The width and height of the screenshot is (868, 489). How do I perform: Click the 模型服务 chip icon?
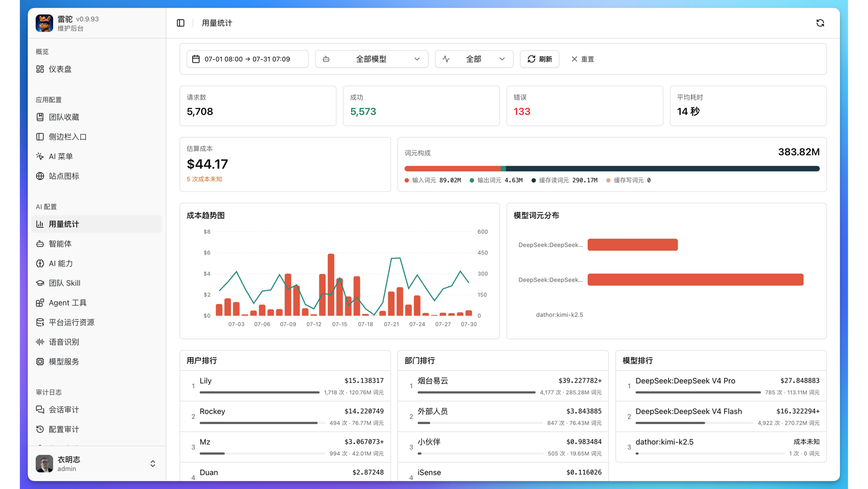point(40,362)
